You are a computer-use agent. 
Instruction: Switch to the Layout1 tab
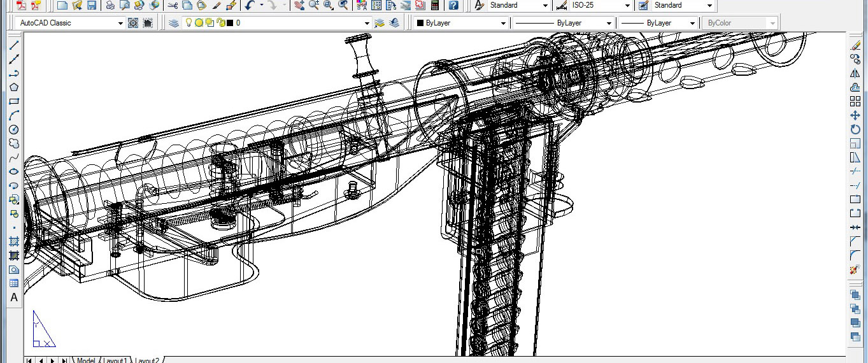(115, 360)
